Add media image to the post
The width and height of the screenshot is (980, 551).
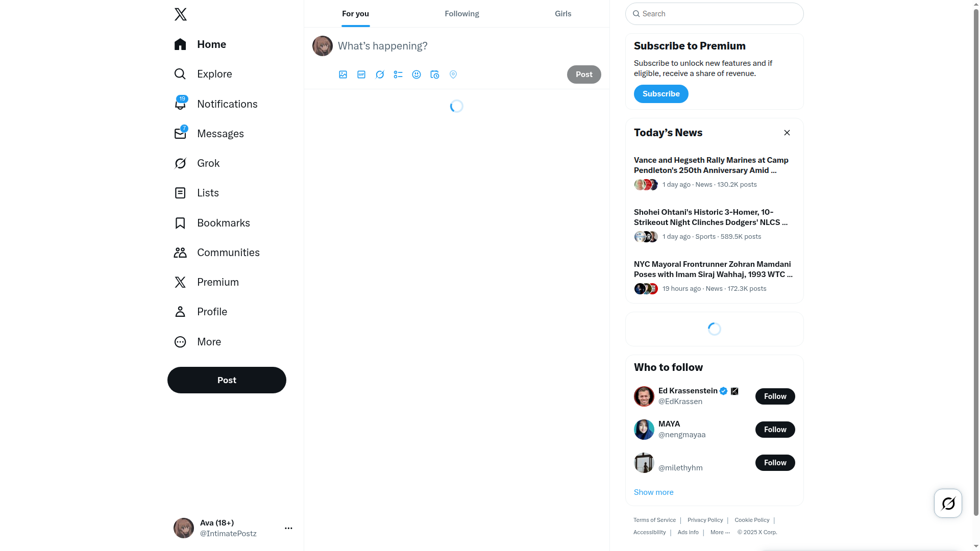[x=343, y=74]
